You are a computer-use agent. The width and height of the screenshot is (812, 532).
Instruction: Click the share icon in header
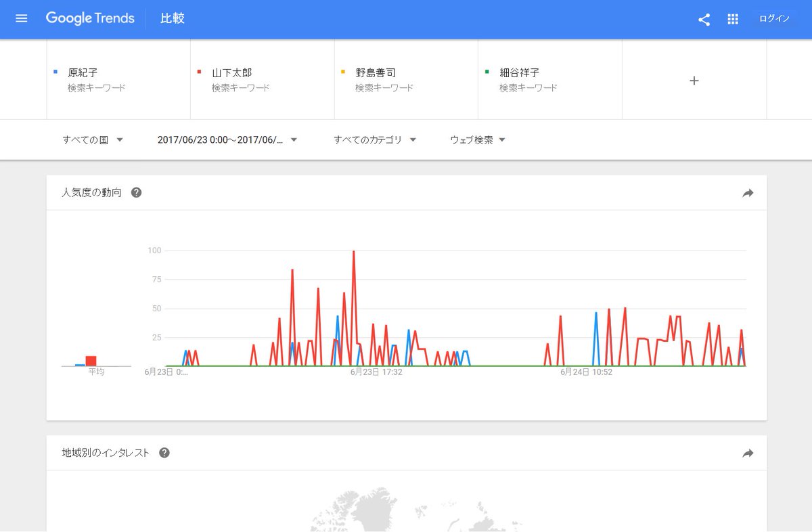(704, 20)
